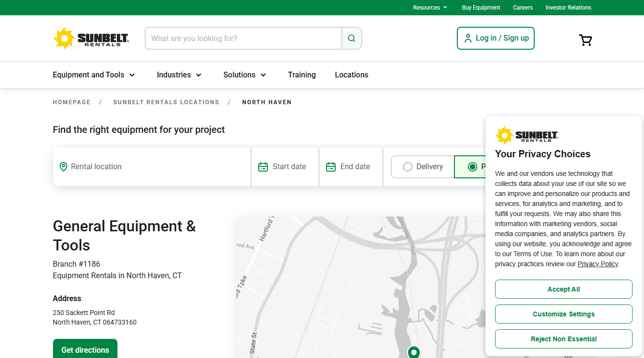Image resolution: width=644 pixels, height=358 pixels.
Task: Click the End date field
Action: [351, 167]
